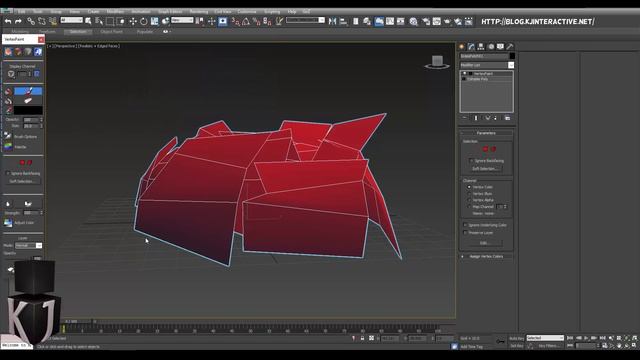Enable Ignore Backfacing in VertexPaint floater
640x360 pixels.
tap(8, 173)
